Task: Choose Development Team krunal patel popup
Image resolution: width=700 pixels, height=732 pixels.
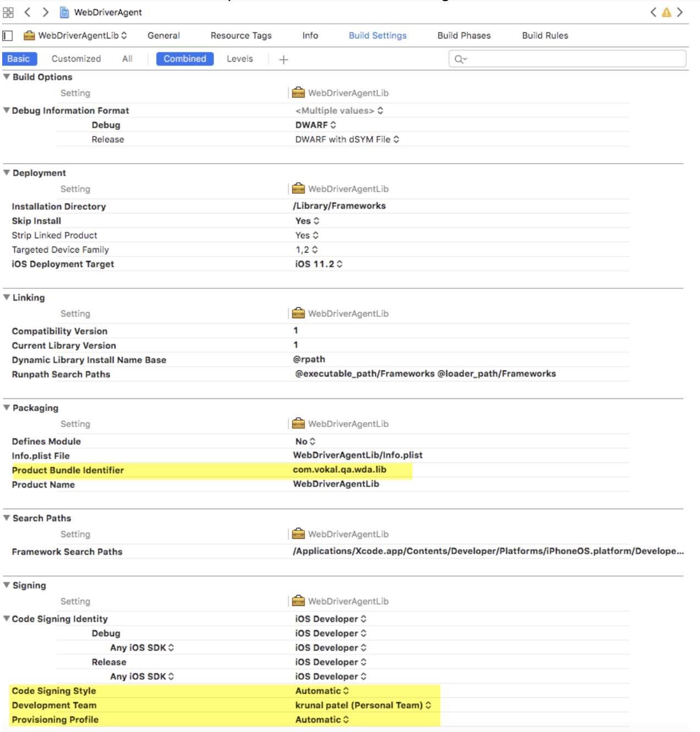Action: click(x=363, y=705)
